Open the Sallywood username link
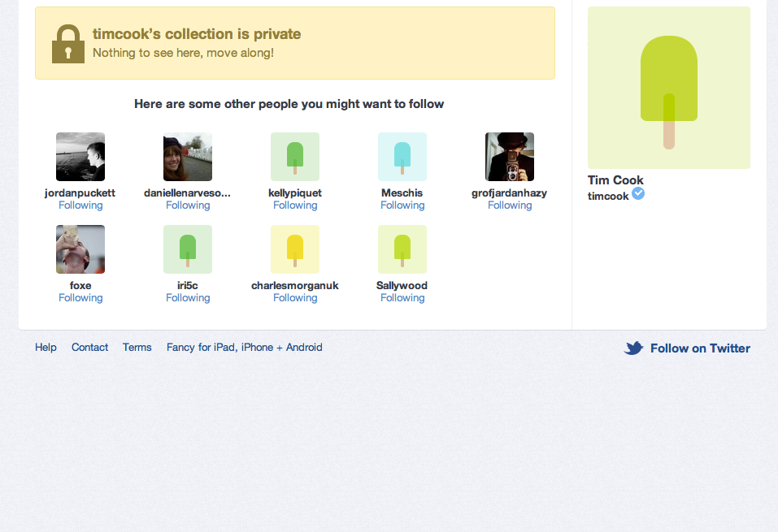Image resolution: width=778 pixels, height=532 pixels. (402, 286)
